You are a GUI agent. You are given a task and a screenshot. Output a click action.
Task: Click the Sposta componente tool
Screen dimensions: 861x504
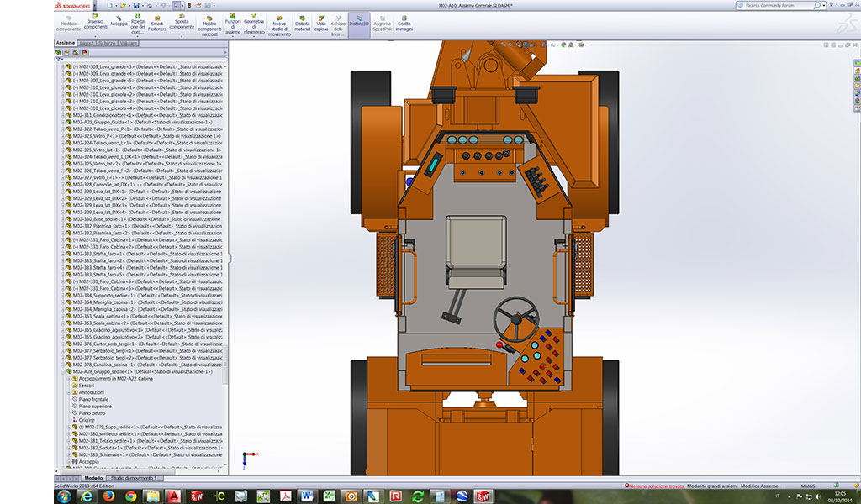tap(182, 22)
